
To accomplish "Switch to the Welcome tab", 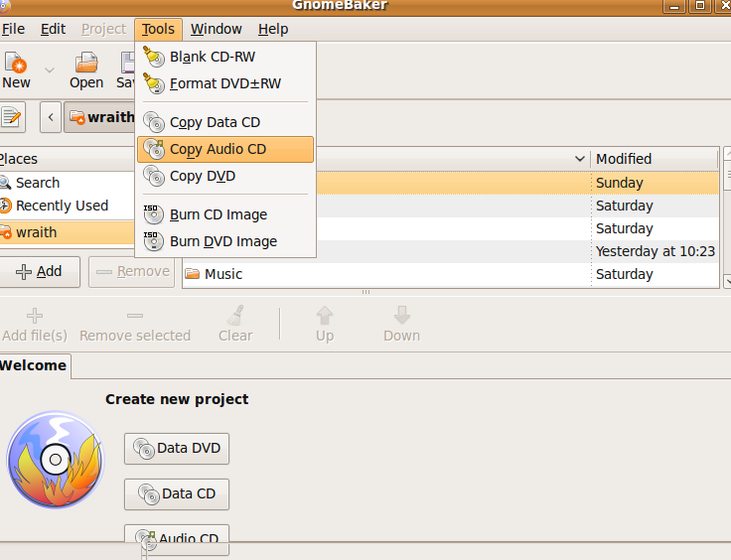I will click(x=34, y=365).
